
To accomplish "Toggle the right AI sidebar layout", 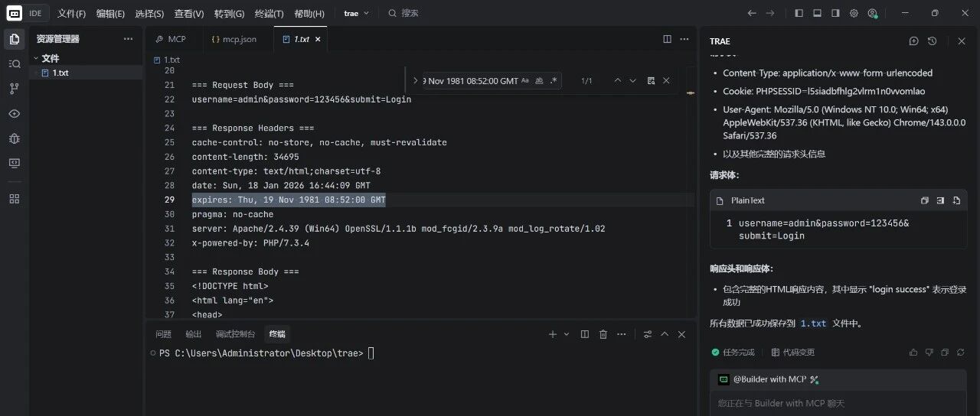I will click(x=835, y=13).
